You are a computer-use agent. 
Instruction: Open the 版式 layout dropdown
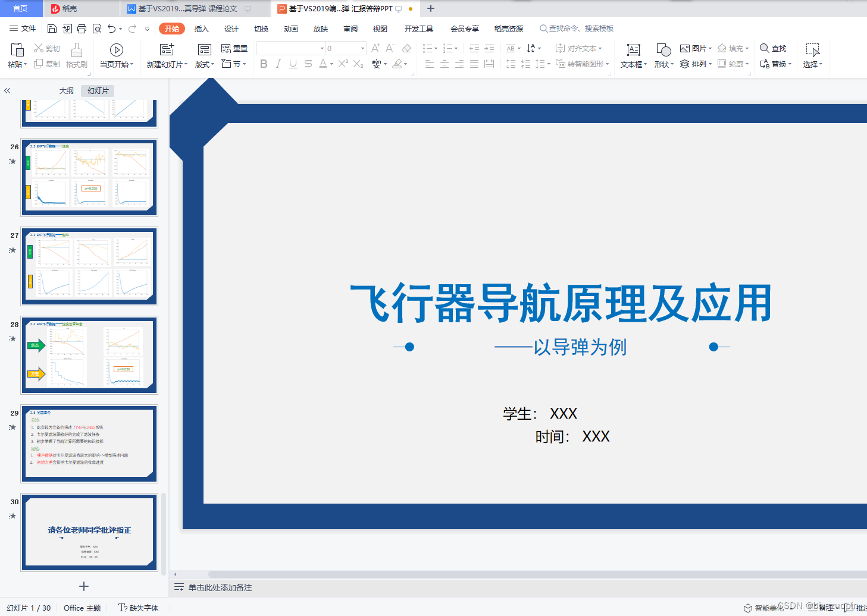pyautogui.click(x=204, y=64)
